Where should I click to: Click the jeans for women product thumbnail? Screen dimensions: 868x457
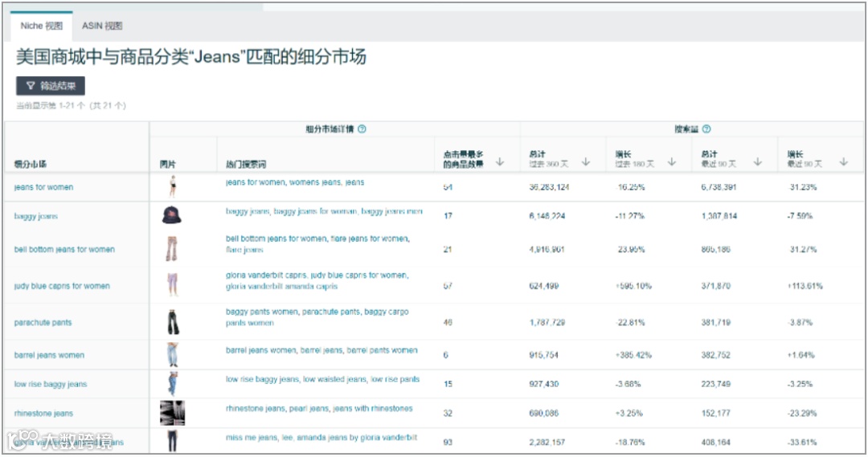coord(173,187)
